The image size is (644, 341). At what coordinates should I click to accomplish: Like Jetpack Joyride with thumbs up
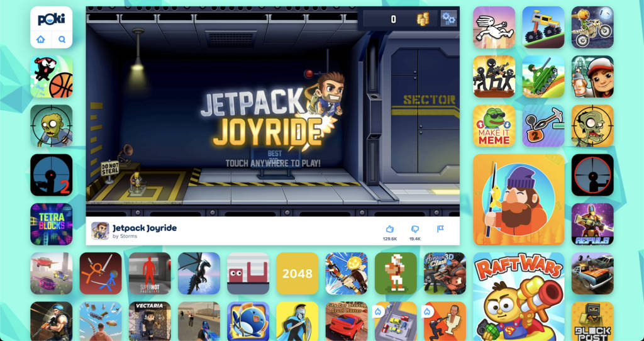[390, 229]
